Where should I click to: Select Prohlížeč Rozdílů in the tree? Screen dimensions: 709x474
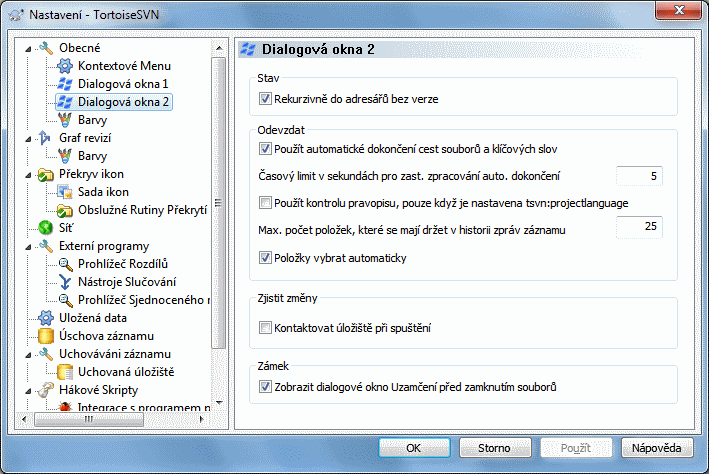click(x=123, y=264)
